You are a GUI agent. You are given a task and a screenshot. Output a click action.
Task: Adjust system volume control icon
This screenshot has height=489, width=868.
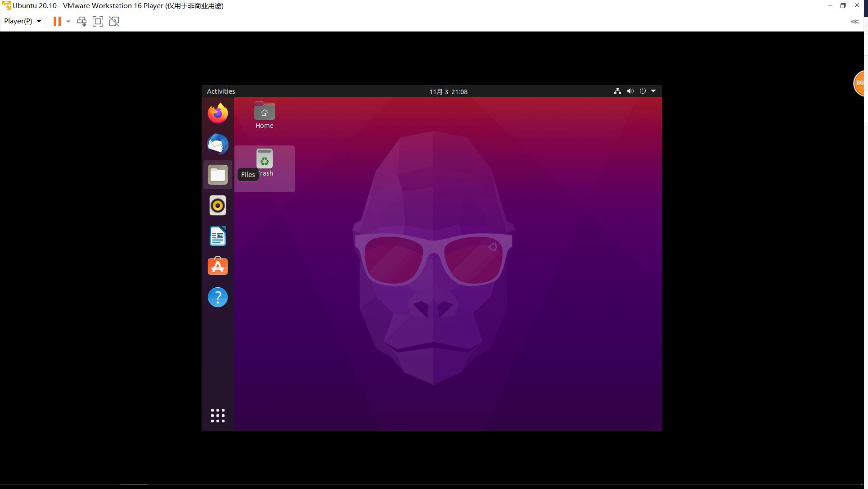[x=630, y=91]
